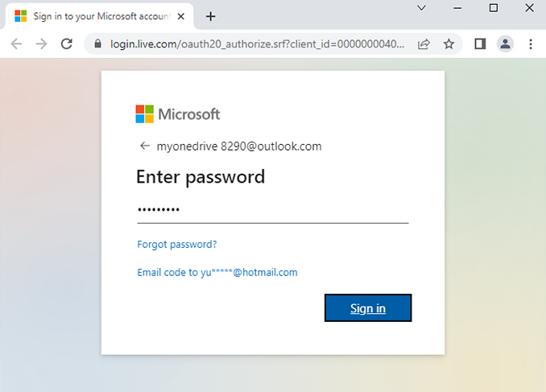This screenshot has width=546, height=392.
Task: Click the back arrow beside the email
Action: click(145, 146)
